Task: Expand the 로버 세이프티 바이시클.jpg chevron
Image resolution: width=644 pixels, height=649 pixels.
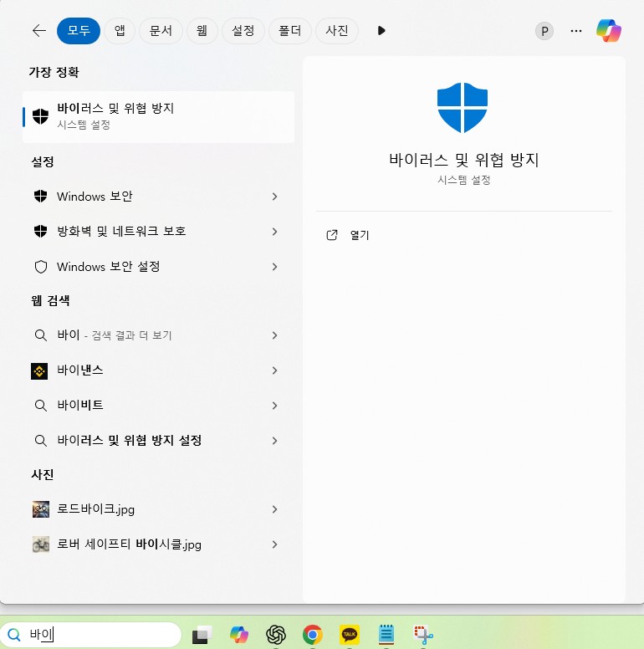Action: point(274,544)
